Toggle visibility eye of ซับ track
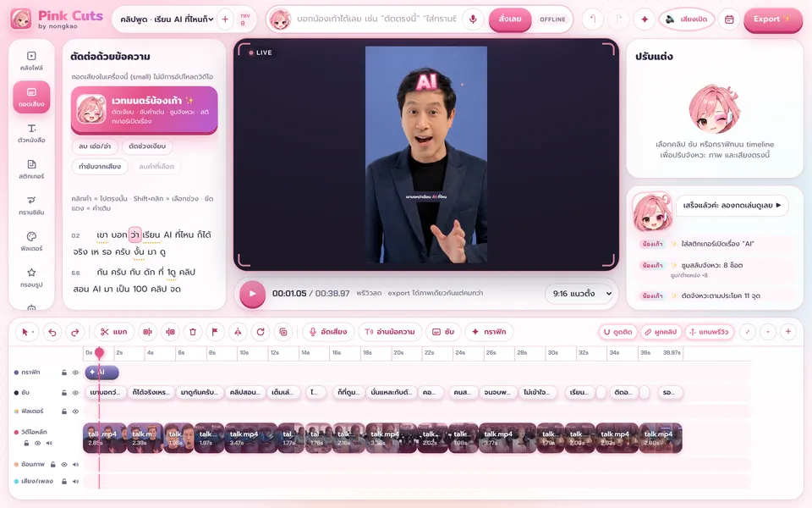Viewport: 812px width, 508px height. tap(75, 393)
